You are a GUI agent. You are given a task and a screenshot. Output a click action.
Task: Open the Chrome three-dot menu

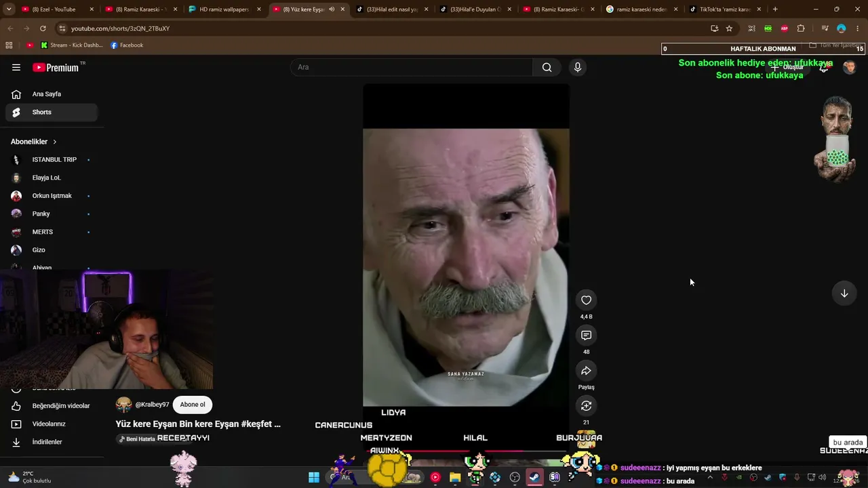click(x=858, y=28)
